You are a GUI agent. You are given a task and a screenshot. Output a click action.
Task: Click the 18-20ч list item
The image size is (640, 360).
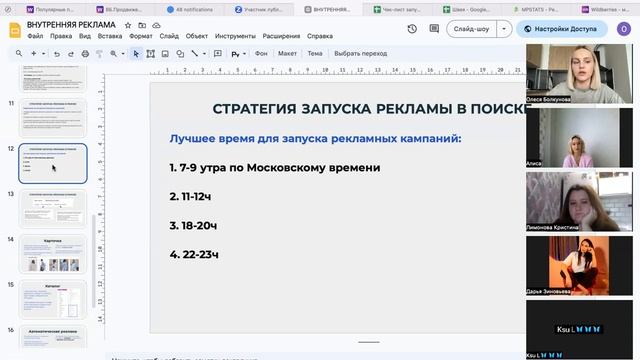pos(193,226)
